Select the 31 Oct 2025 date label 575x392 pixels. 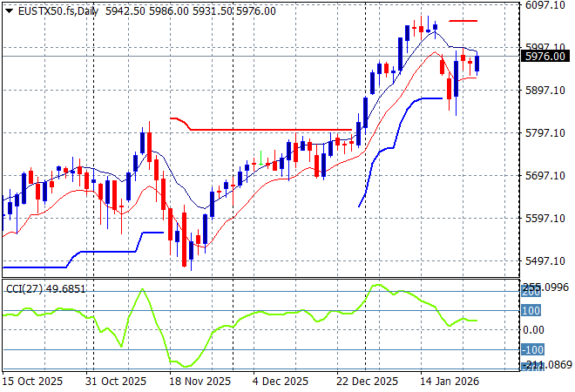(116, 382)
